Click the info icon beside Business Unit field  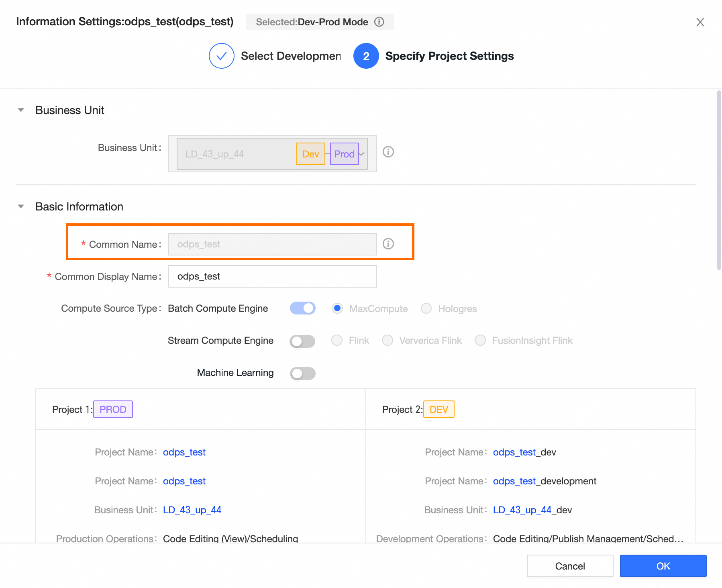[x=388, y=152]
